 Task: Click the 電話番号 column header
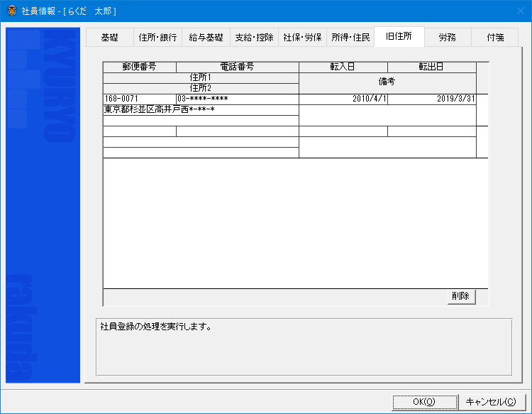click(238, 67)
